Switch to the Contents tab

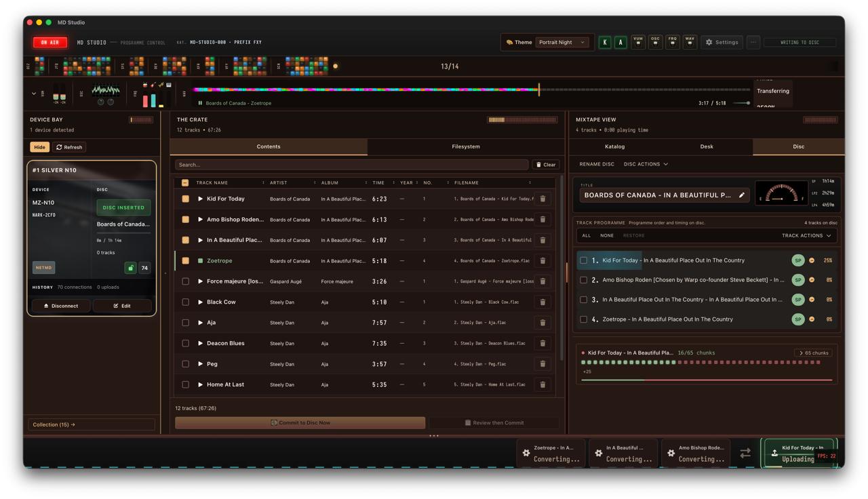(x=269, y=147)
